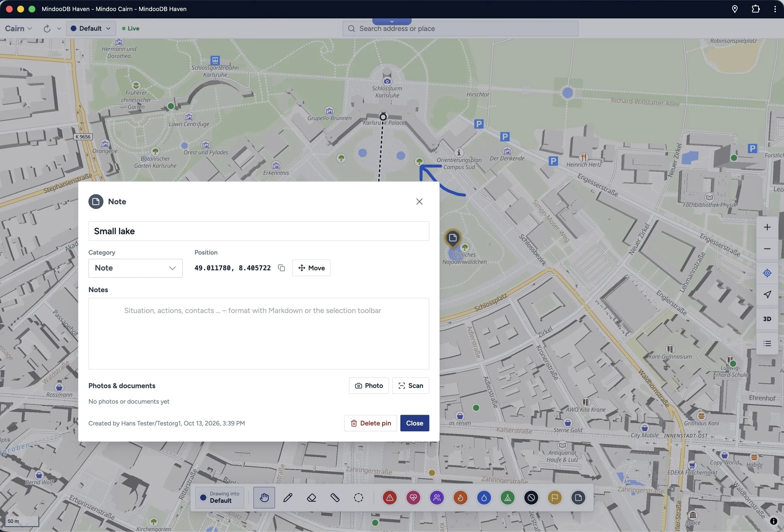
Task: Pick the purple people pin
Action: [437, 498]
